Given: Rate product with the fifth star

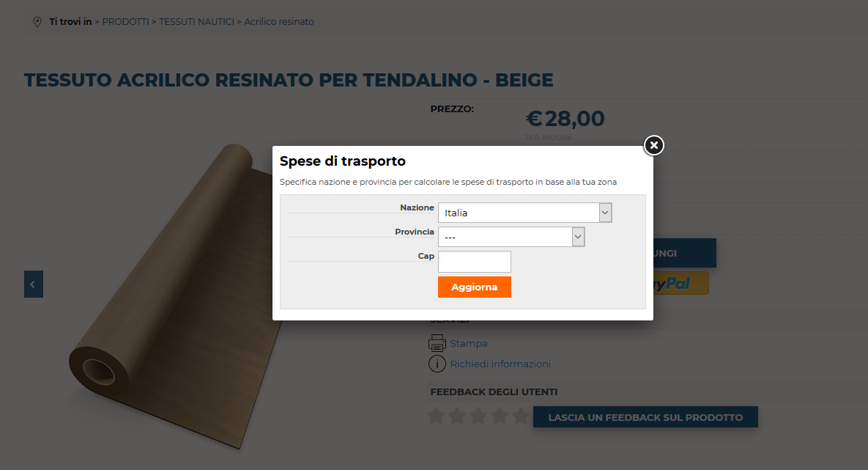Looking at the screenshot, I should click(521, 417).
